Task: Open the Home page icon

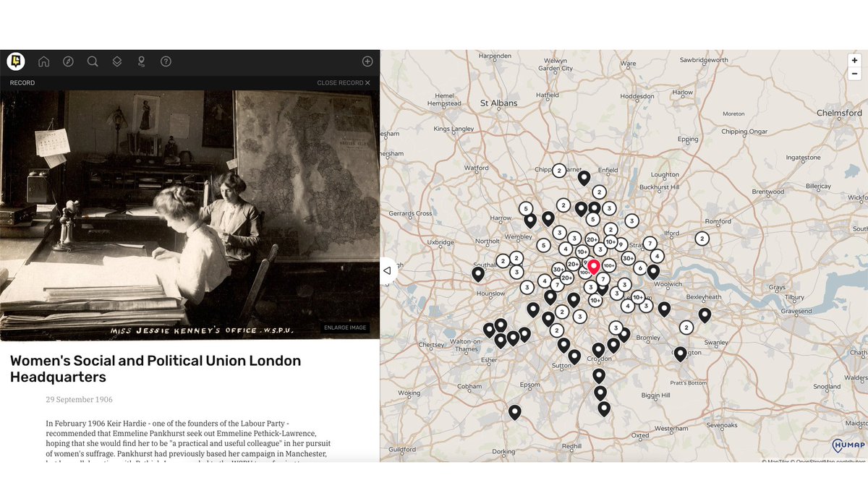Action: click(x=43, y=61)
